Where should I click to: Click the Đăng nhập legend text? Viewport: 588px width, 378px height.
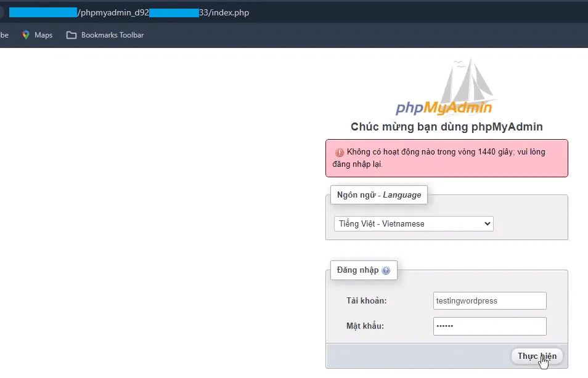coord(357,270)
